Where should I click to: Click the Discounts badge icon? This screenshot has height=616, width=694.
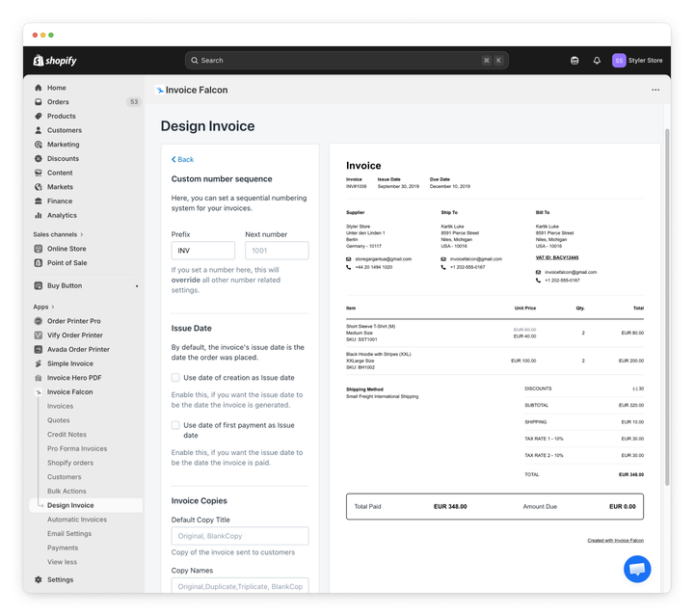coord(38,158)
